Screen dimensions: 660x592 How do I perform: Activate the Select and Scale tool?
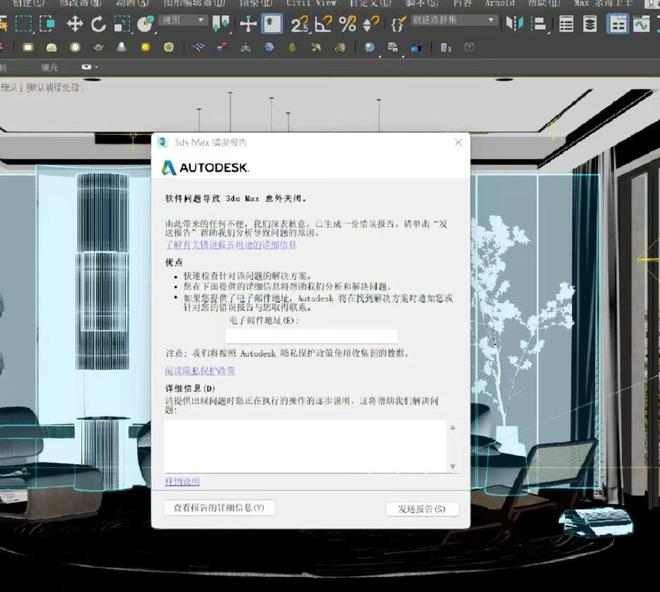(122, 24)
